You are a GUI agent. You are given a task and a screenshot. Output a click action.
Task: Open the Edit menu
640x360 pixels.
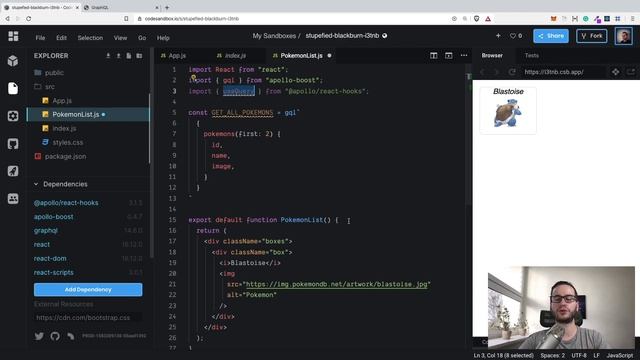tap(61, 38)
